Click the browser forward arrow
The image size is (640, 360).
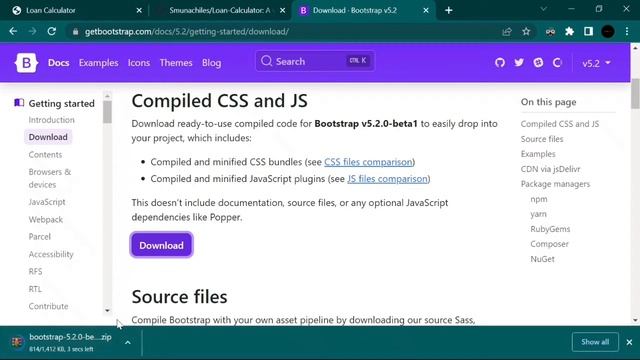(x=32, y=31)
